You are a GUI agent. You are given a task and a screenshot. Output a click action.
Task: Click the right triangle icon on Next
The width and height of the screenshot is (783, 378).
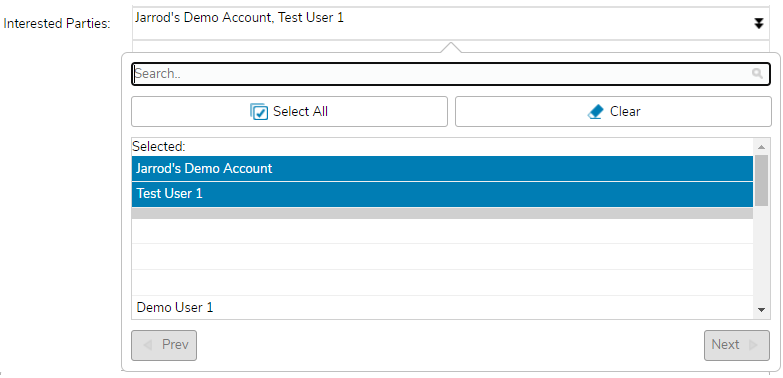point(753,345)
